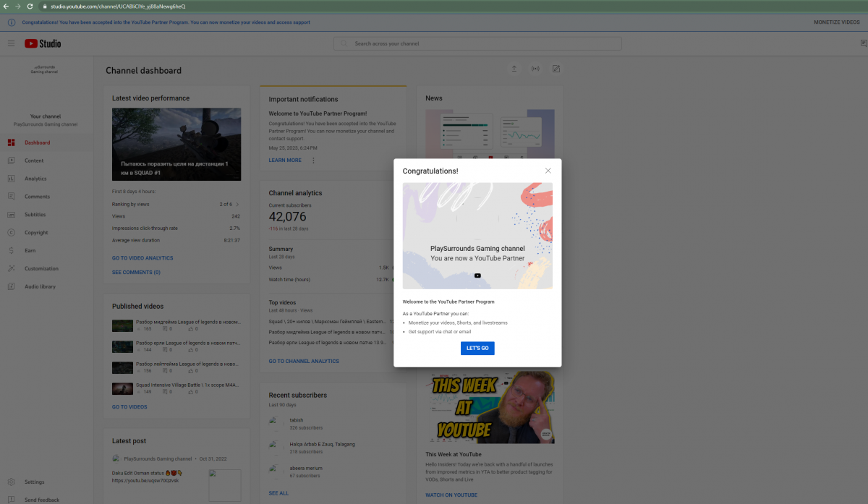This screenshot has height=504, width=868.
Task: Click SEE ALL under Recent subscribers
Action: pos(278,493)
